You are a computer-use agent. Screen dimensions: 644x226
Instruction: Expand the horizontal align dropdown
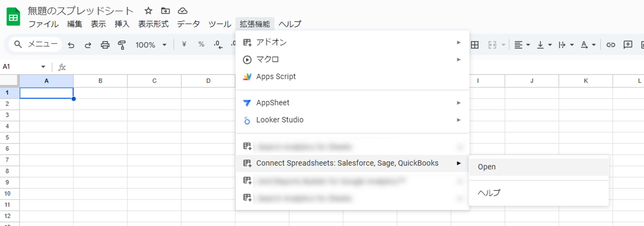click(x=528, y=45)
